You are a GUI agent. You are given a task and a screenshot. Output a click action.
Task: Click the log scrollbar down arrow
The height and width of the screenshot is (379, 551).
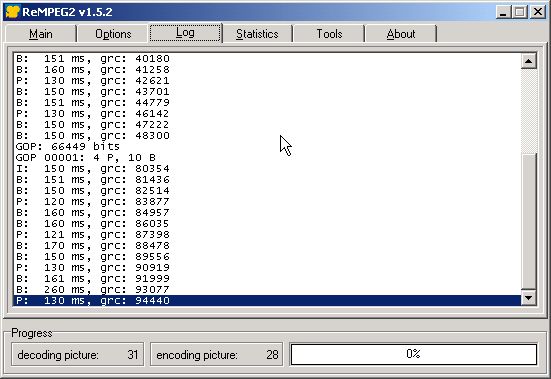click(529, 298)
